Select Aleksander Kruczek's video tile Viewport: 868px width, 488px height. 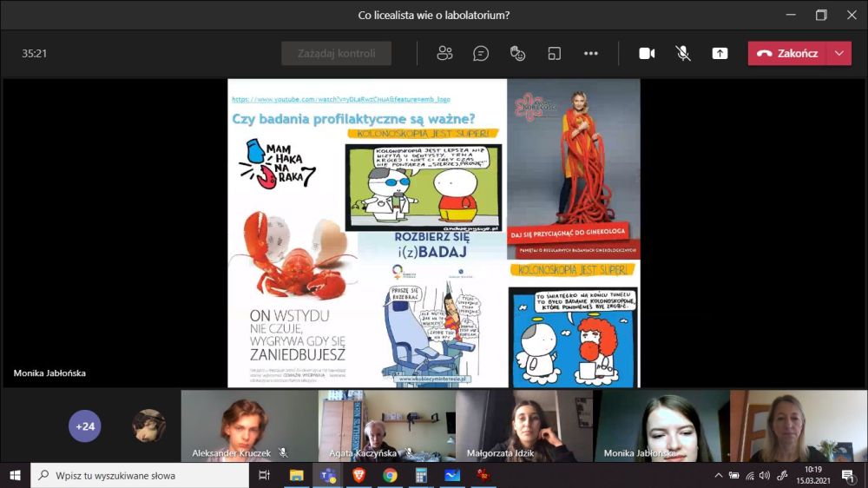(249, 425)
